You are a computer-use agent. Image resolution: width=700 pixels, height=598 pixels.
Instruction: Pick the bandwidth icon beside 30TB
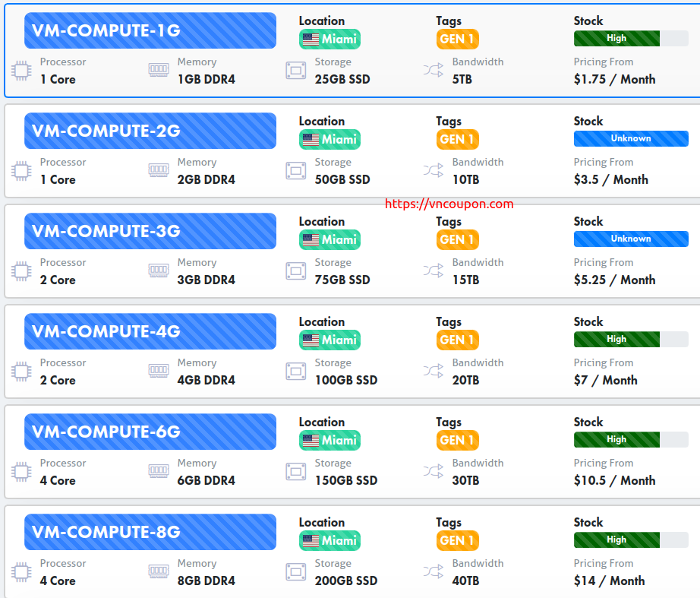pos(433,470)
